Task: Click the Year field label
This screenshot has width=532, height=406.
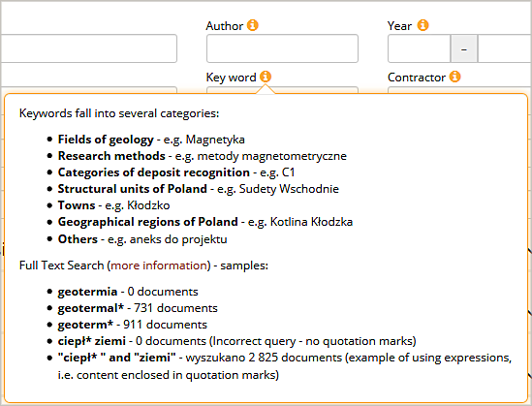Action: pos(399,26)
